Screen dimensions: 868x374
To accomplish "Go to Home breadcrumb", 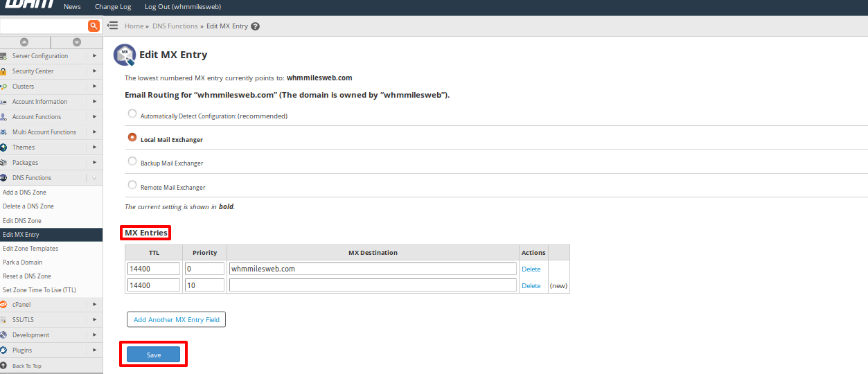I will (x=134, y=26).
